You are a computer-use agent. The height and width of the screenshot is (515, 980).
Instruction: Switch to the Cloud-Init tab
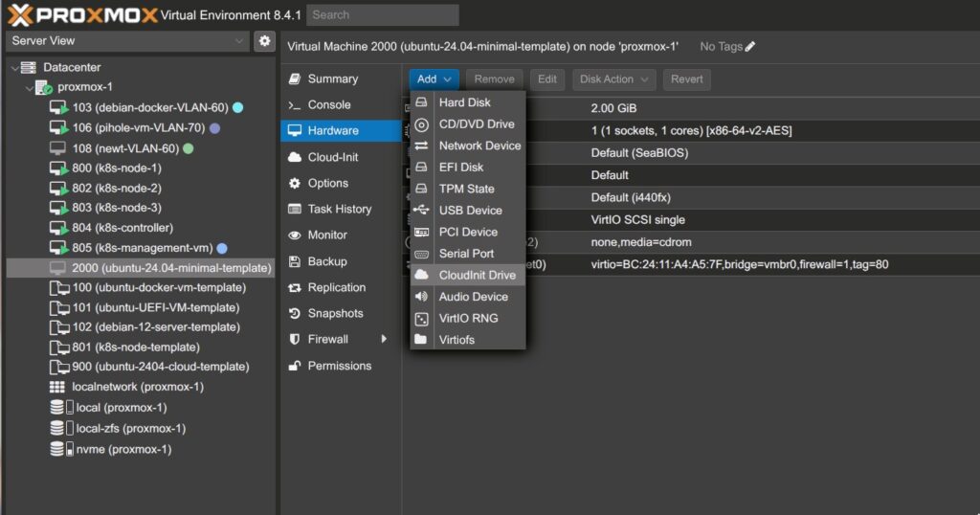tap(341, 158)
